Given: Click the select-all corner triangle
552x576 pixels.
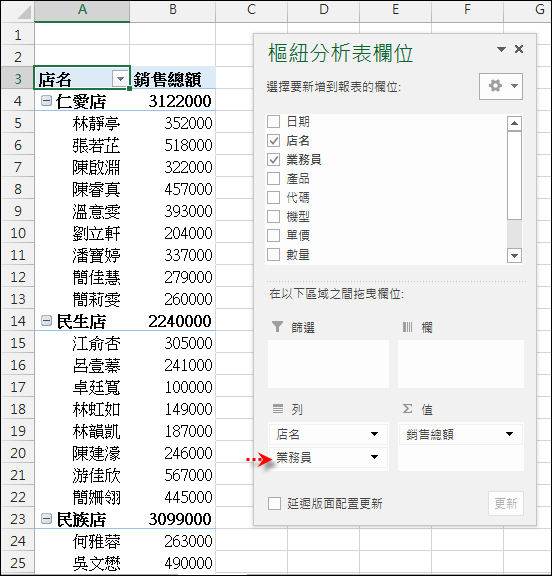Looking at the screenshot, I should click(23, 12).
